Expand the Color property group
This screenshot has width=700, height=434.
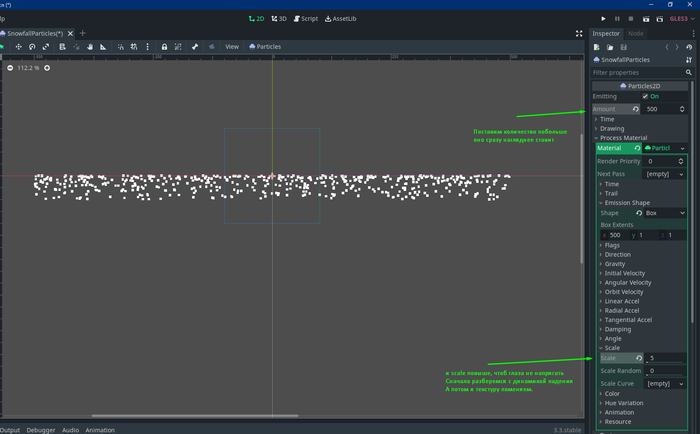(x=612, y=394)
